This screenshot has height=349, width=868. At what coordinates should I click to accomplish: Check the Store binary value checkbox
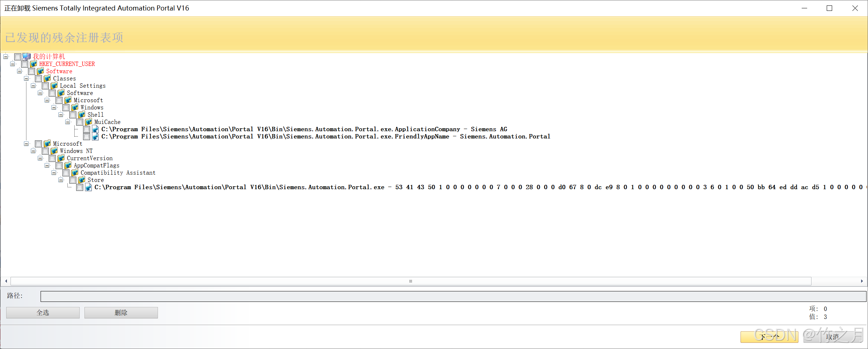80,187
